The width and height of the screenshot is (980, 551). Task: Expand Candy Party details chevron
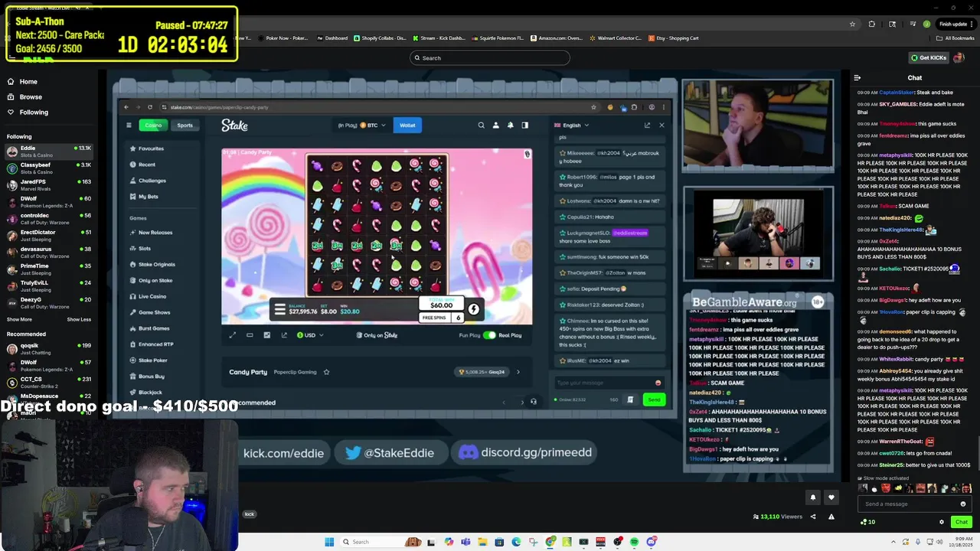(x=518, y=372)
